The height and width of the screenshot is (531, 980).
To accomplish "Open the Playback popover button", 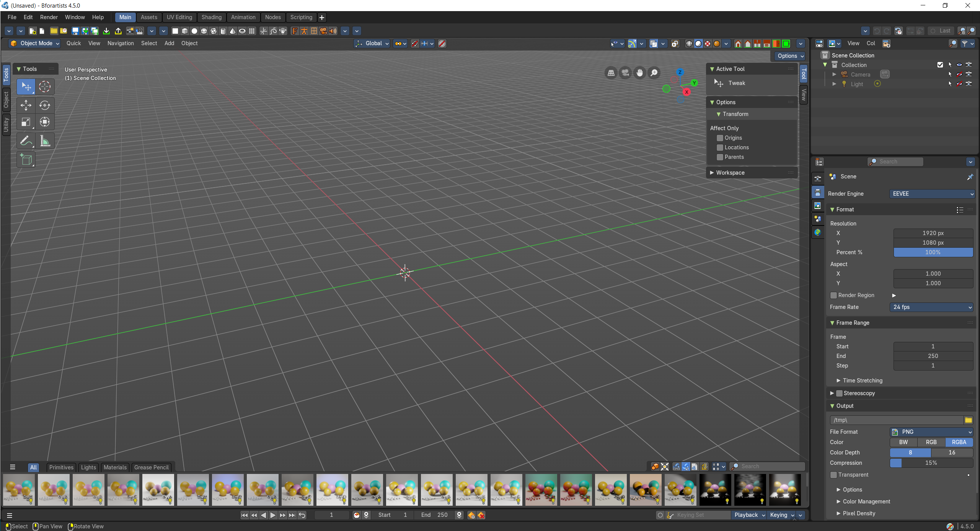I will click(x=749, y=515).
